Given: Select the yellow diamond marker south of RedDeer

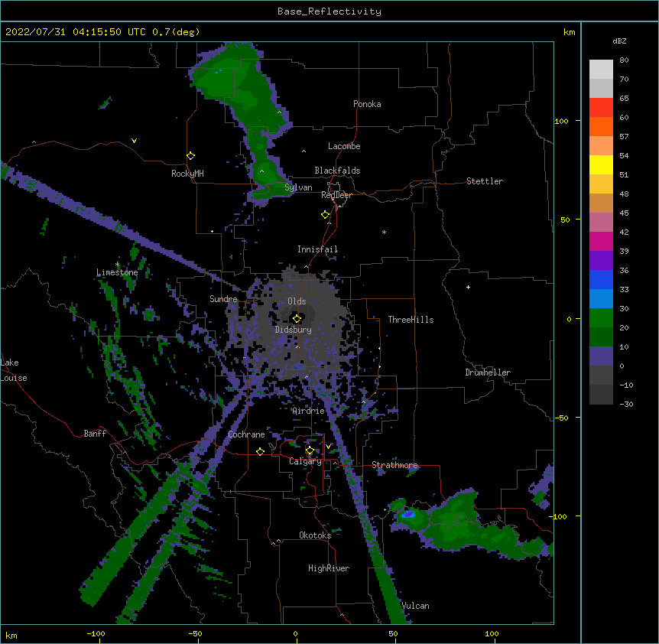Looking at the screenshot, I should pos(326,215).
